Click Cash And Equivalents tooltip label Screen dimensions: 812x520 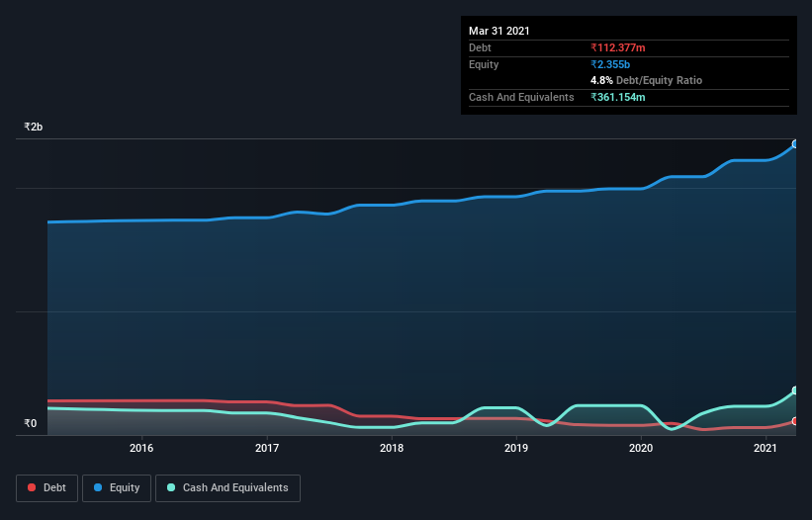521,97
